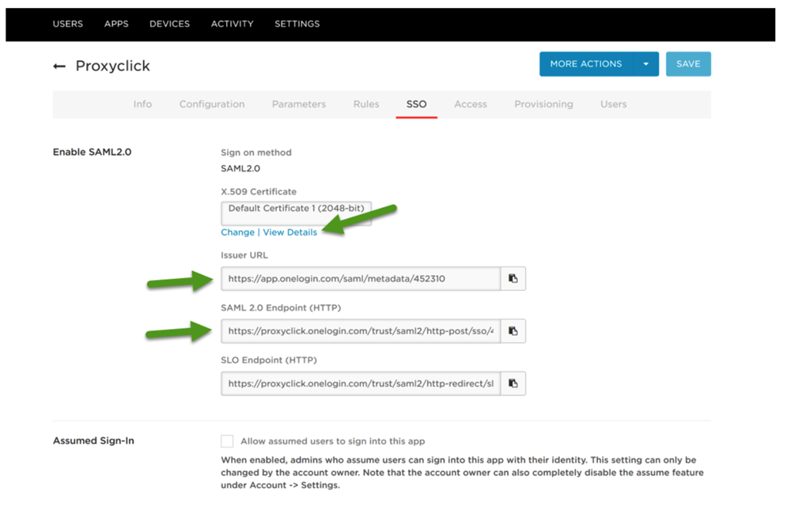The image size is (791, 532).
Task: Switch to the Parameters tab
Action: tap(299, 104)
